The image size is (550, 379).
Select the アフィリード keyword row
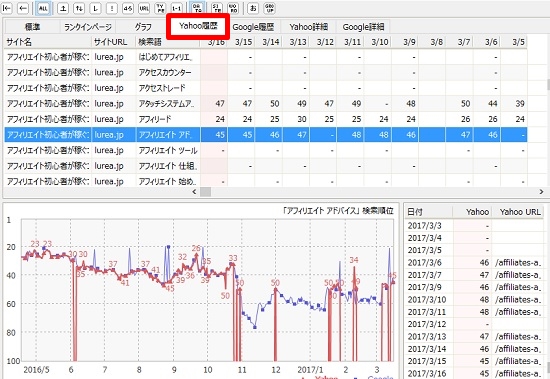coord(266,119)
